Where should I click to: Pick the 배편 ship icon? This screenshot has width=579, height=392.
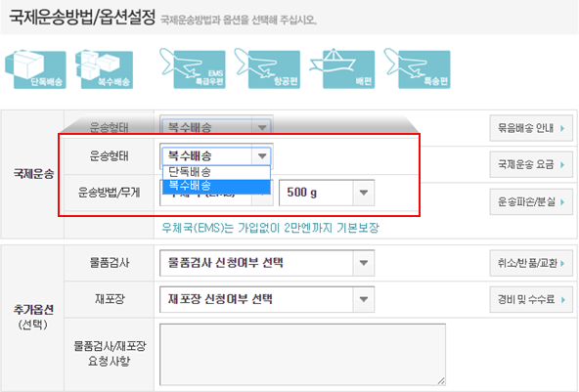click(342, 68)
